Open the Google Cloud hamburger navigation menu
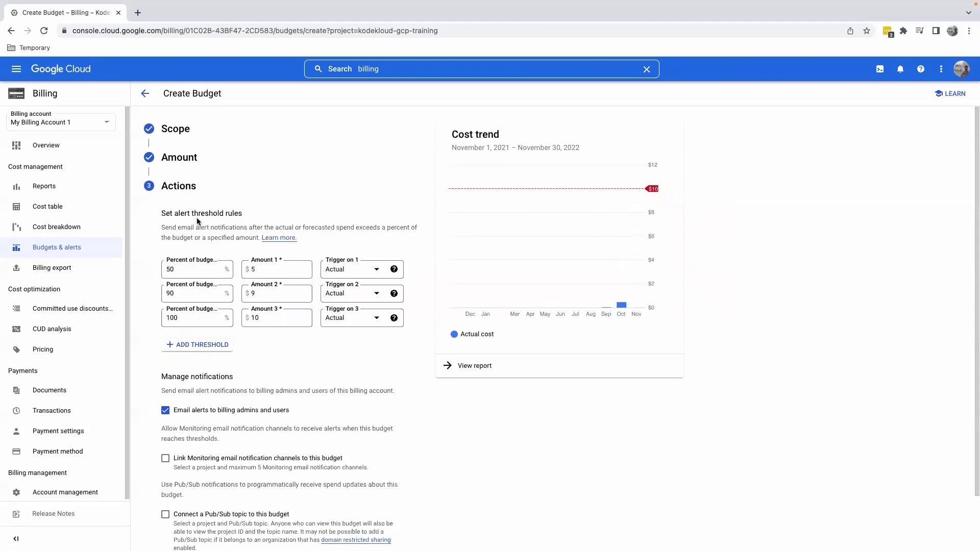The width and height of the screenshot is (980, 551). pos(16,69)
